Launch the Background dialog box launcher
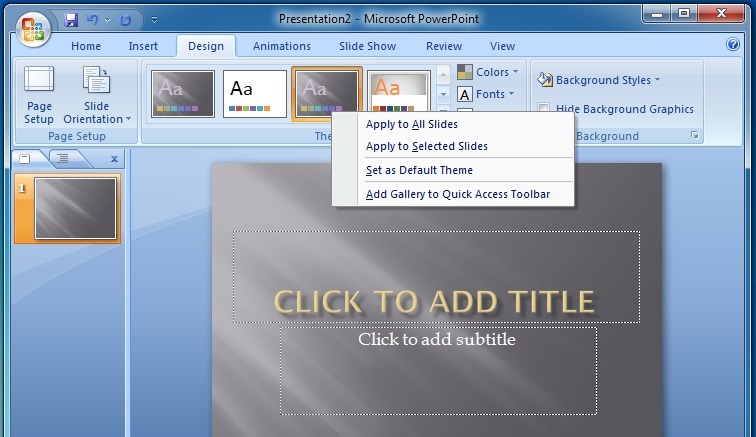This screenshot has height=437, width=756. (695, 136)
